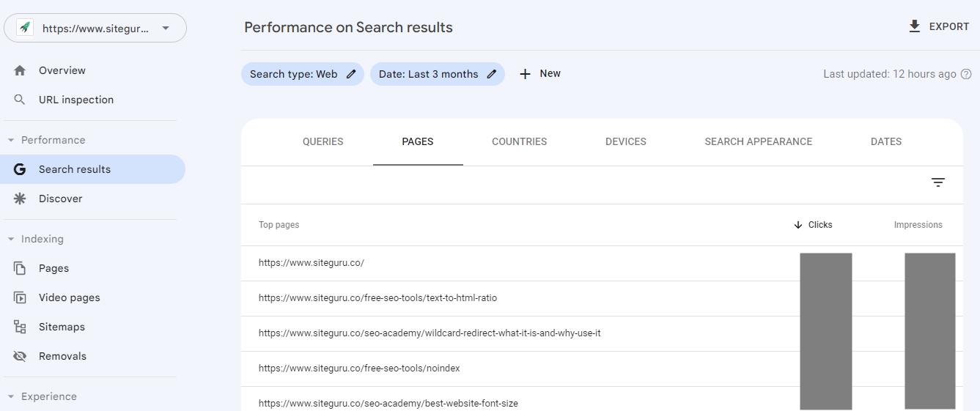Open the Search Appearance tab
980x411 pixels.
[x=758, y=141]
